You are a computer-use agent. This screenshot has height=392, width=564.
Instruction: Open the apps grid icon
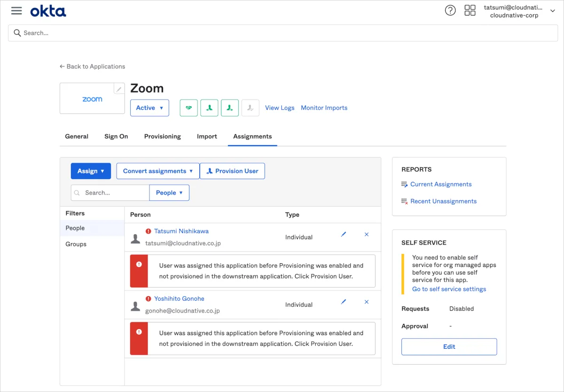click(x=470, y=11)
